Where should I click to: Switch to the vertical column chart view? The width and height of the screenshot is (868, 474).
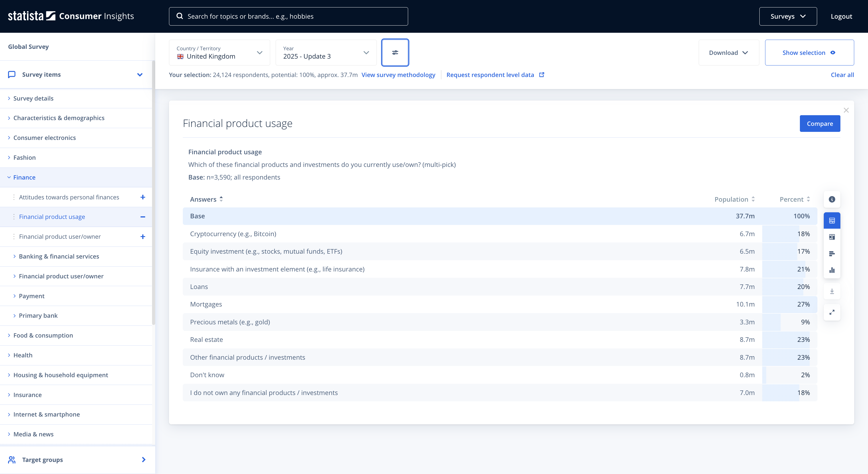pyautogui.click(x=831, y=270)
